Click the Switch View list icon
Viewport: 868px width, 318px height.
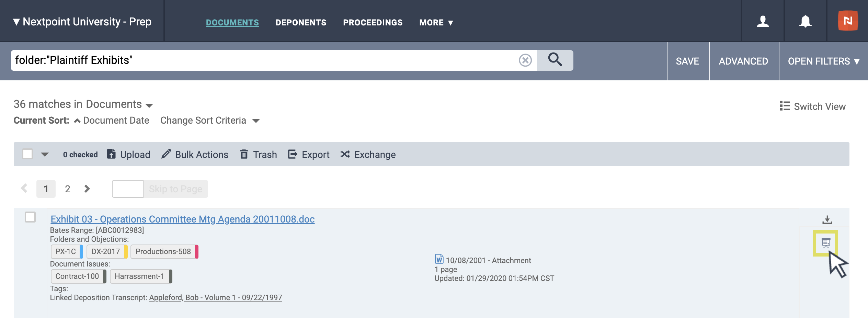785,106
